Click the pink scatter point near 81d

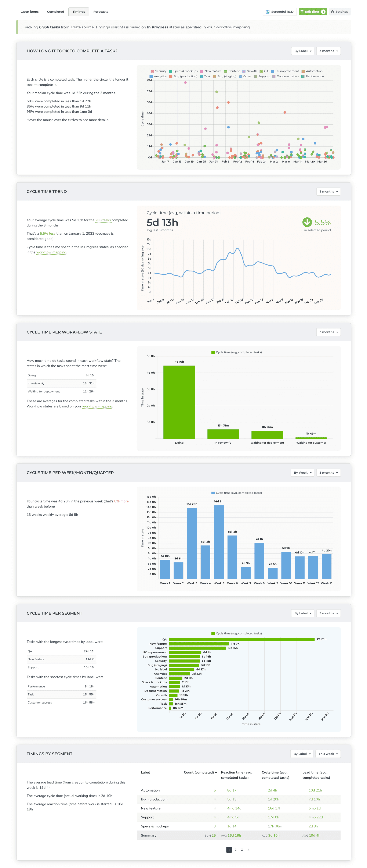(x=185, y=83)
